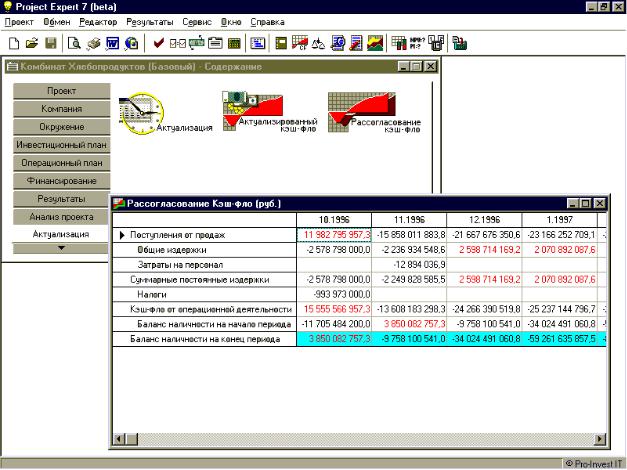Create a new project with toolbar icon
Image resolution: width=627 pixels, height=470 pixels.
coord(14,43)
